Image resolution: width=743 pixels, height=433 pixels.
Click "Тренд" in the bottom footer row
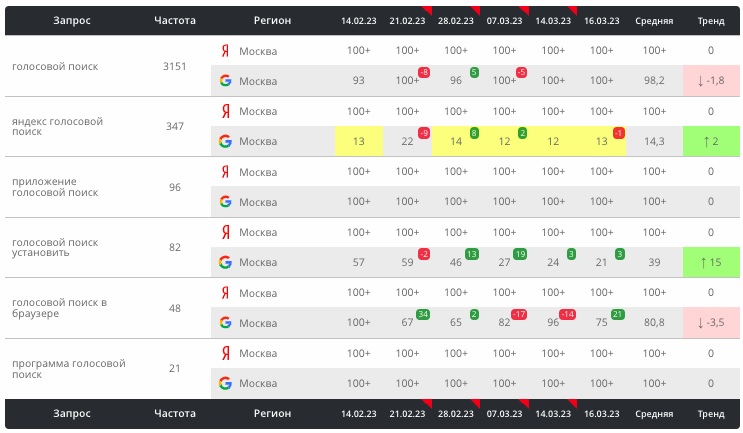click(x=710, y=413)
